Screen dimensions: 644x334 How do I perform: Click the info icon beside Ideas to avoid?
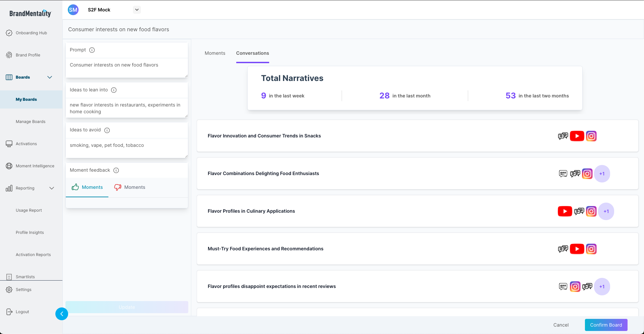click(107, 130)
